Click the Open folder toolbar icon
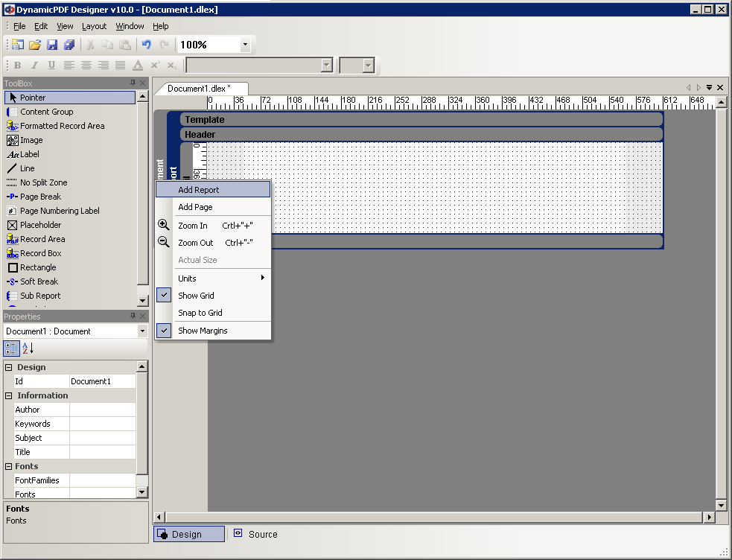This screenshot has width=732, height=560. coord(35,45)
